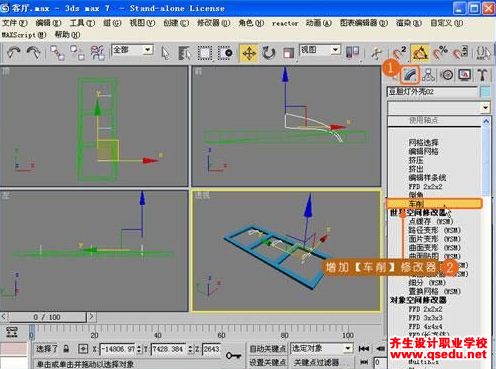Choose 倒角 modifier entry
This screenshot has height=369, width=496.
pos(416,194)
